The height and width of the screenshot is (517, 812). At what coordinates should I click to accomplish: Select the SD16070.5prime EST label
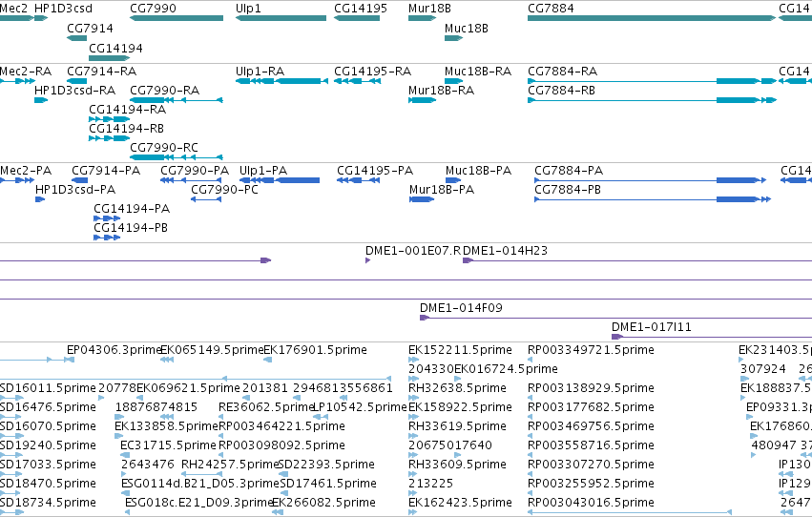pos(48,426)
